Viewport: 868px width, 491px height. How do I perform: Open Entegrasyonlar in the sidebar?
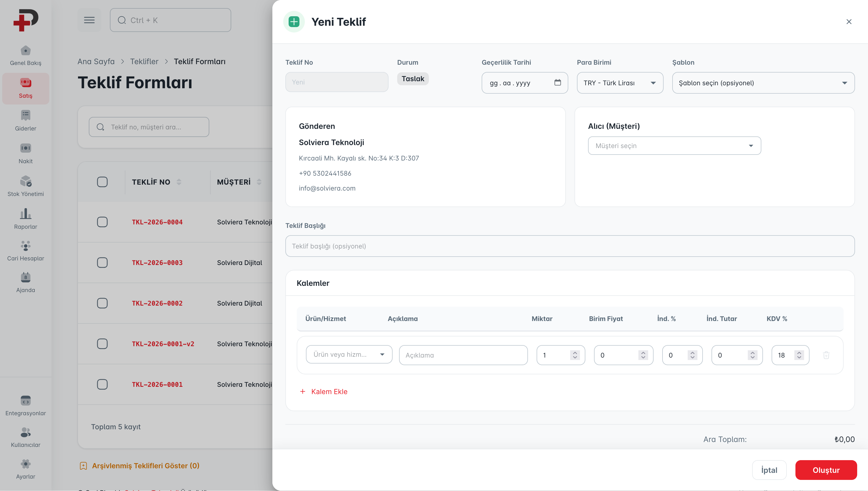(26, 405)
